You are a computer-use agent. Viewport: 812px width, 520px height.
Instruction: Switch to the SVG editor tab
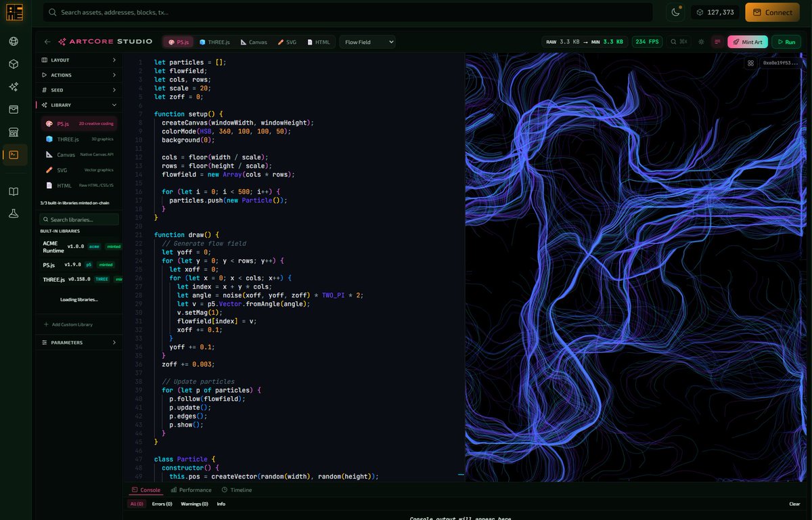coord(287,42)
